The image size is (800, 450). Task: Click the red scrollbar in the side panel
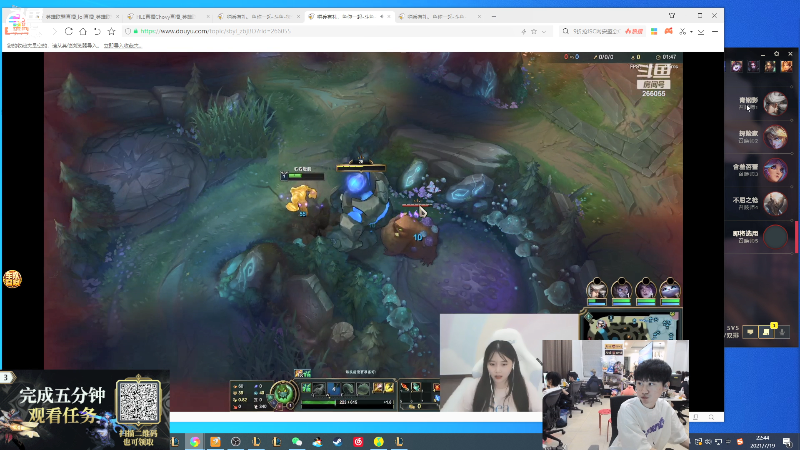coord(796,237)
